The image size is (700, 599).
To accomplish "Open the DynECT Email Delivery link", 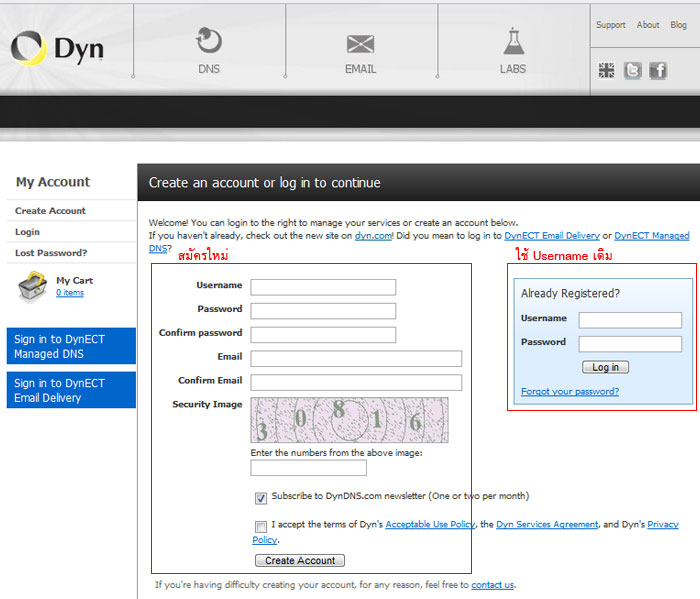I will click(552, 236).
